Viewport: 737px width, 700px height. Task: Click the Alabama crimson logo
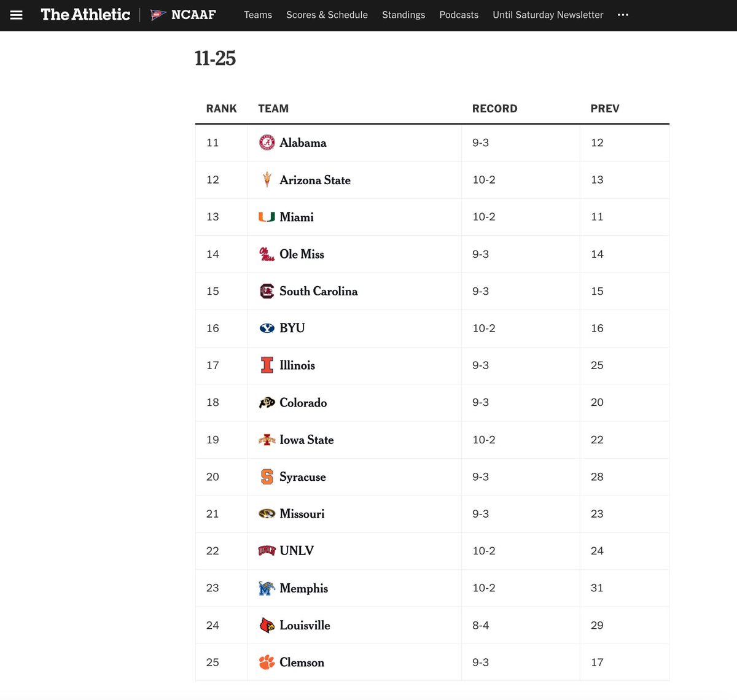coord(266,142)
